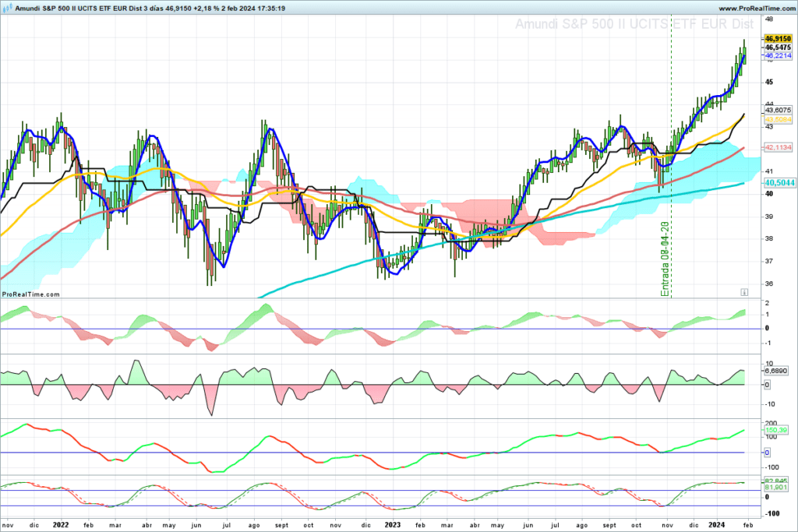This screenshot has width=798, height=532.
Task: Click the ProRealTime.com label in the chart corner
Action: click(30, 294)
